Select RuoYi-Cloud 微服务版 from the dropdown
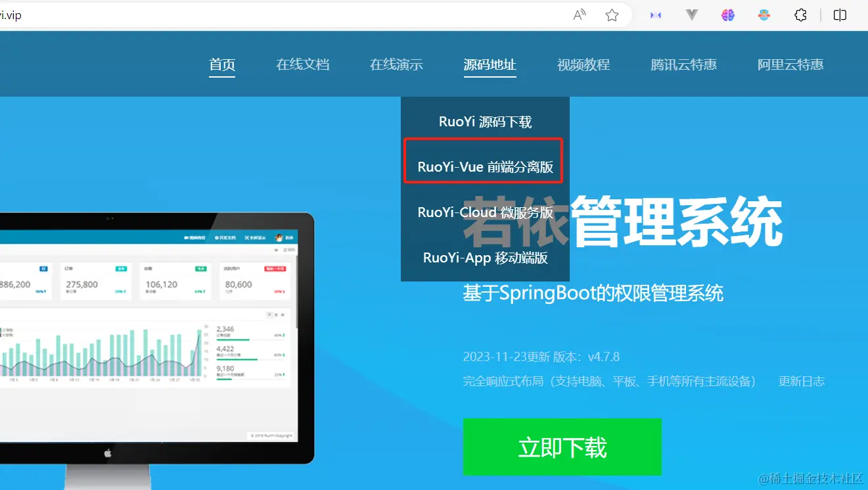Image resolution: width=868 pixels, height=490 pixels. click(485, 212)
